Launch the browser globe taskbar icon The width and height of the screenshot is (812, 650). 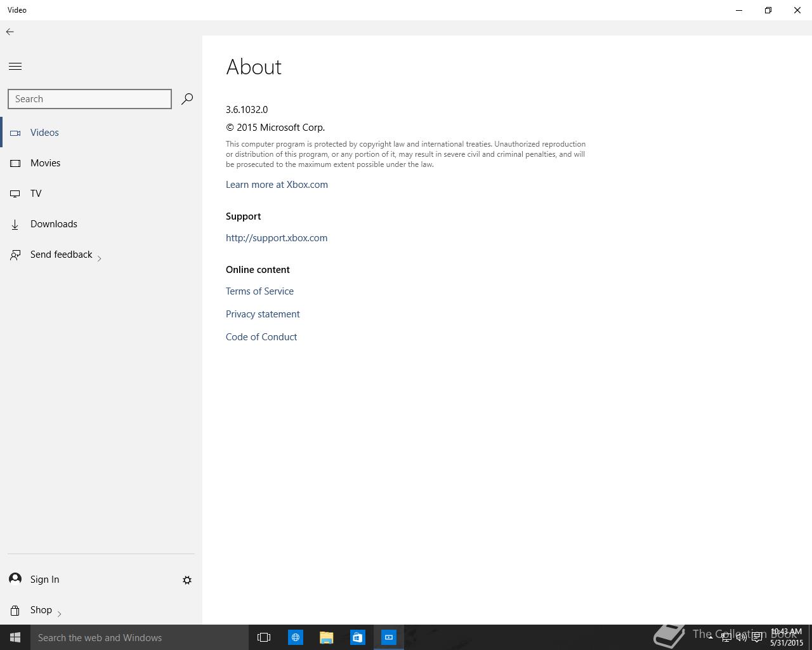pyautogui.click(x=296, y=637)
